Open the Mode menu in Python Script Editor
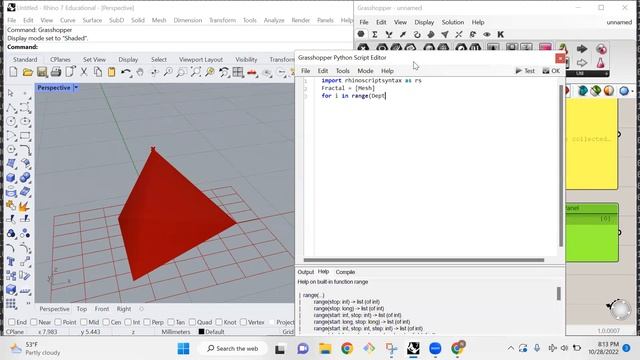 (365, 71)
